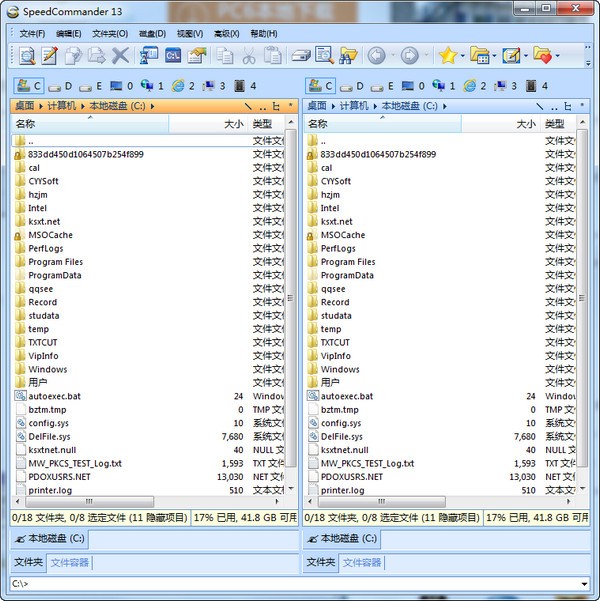This screenshot has width=600, height=601.
Task: Click the disk drive toolbar icon
Action: click(x=301, y=56)
